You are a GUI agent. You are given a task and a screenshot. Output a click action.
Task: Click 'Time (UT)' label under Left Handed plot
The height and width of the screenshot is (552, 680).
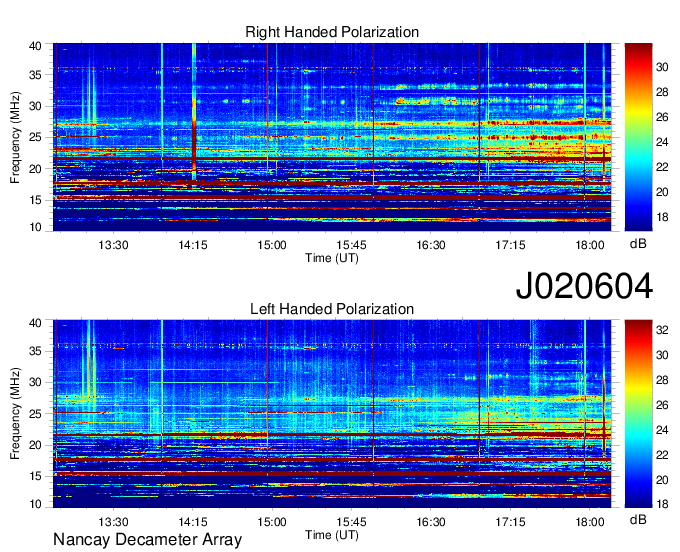point(332,535)
